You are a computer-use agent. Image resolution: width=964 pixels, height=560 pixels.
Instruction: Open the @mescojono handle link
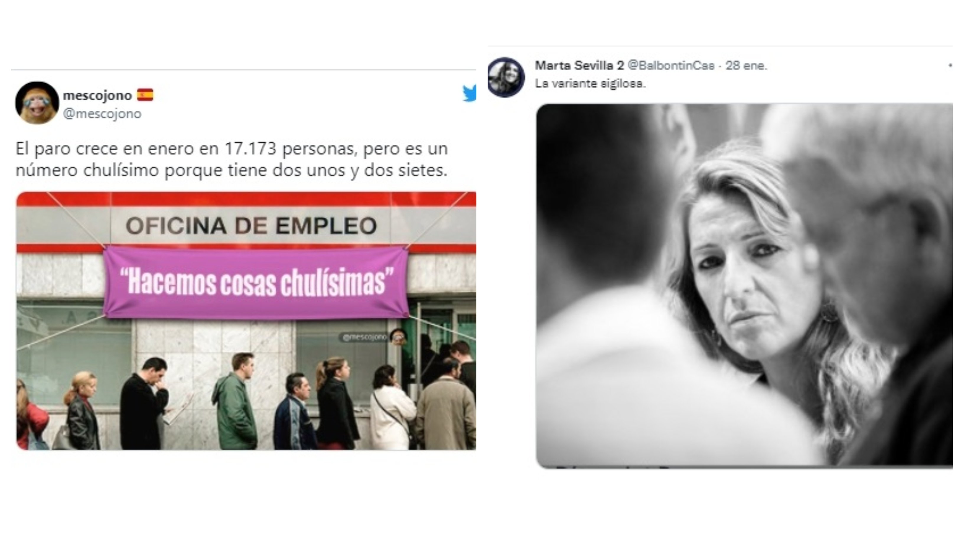[102, 114]
